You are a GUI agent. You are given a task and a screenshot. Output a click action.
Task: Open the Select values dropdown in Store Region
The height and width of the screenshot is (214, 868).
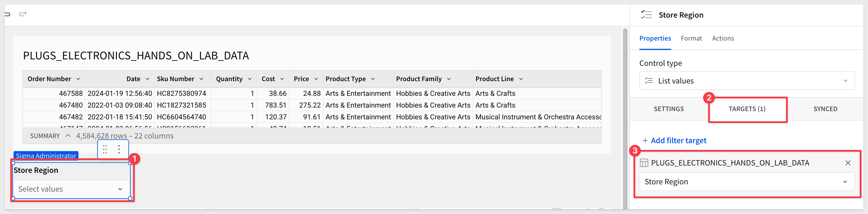coord(71,189)
